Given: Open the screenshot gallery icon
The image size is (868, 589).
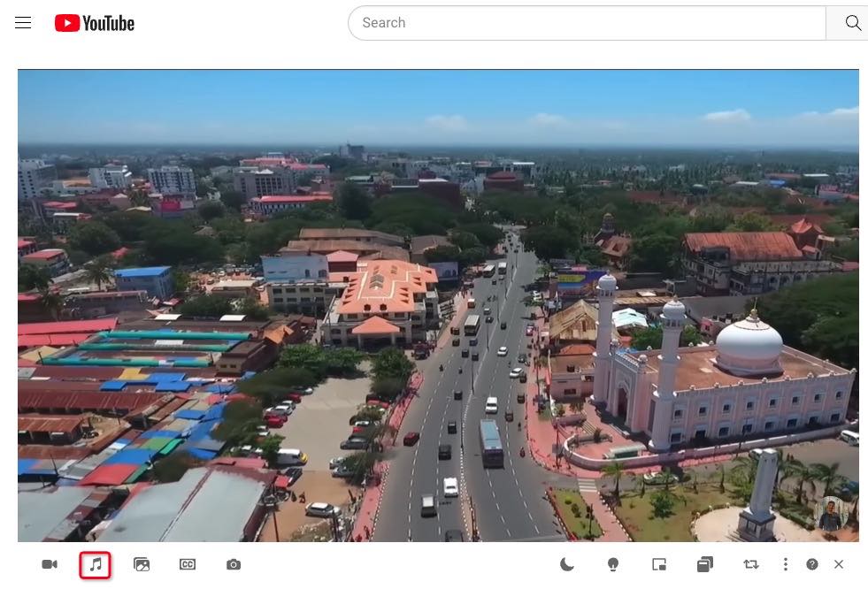Looking at the screenshot, I should (142, 563).
